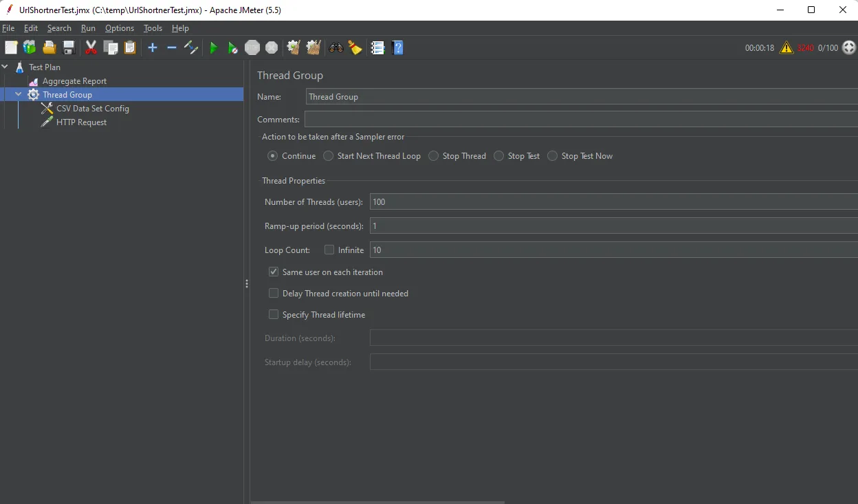Open the Search menu

point(59,28)
